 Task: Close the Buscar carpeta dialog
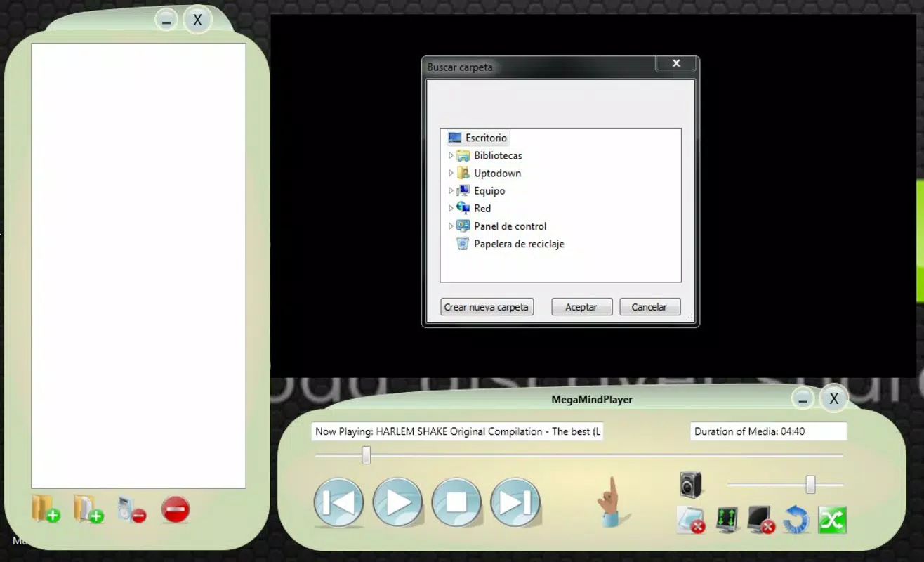676,64
